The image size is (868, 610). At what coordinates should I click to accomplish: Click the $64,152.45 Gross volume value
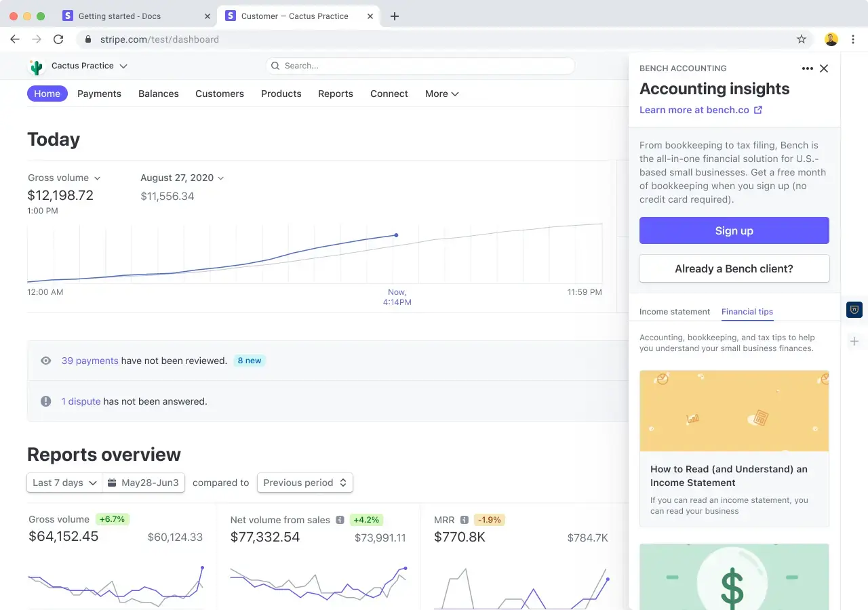pyautogui.click(x=64, y=536)
